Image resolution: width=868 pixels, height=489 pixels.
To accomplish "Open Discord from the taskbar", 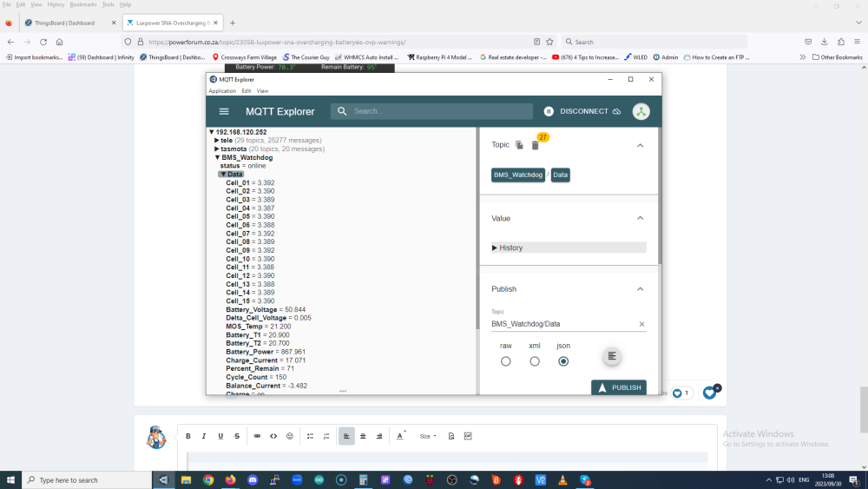I will point(253,480).
